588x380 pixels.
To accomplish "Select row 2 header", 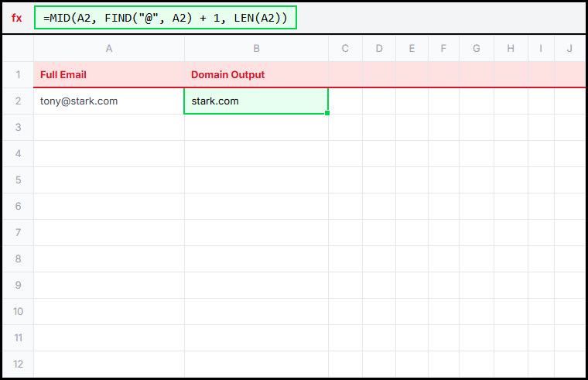I will 18,101.
